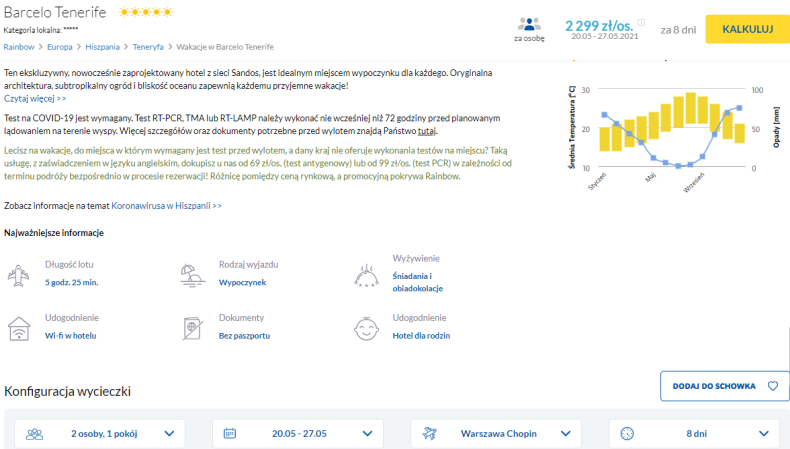Click the airplane icon in airport selector

(430, 433)
